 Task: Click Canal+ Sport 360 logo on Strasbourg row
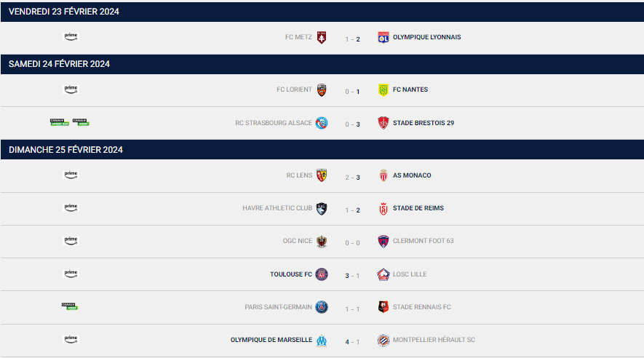click(60, 122)
